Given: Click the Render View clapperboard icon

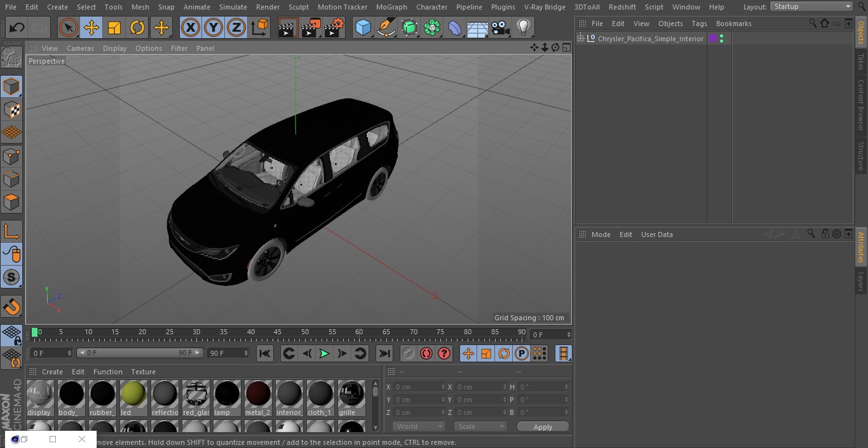Looking at the screenshot, I should click(287, 27).
